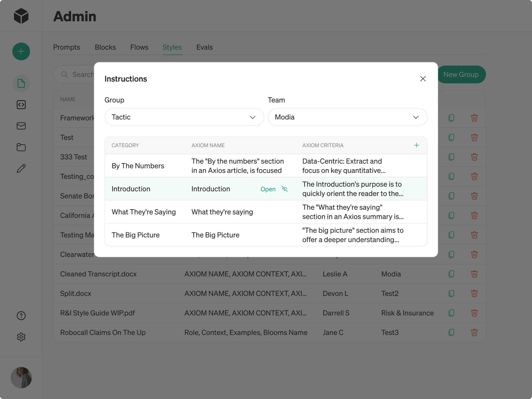Click the user profile avatar
Image resolution: width=532 pixels, height=399 pixels.
(21, 378)
